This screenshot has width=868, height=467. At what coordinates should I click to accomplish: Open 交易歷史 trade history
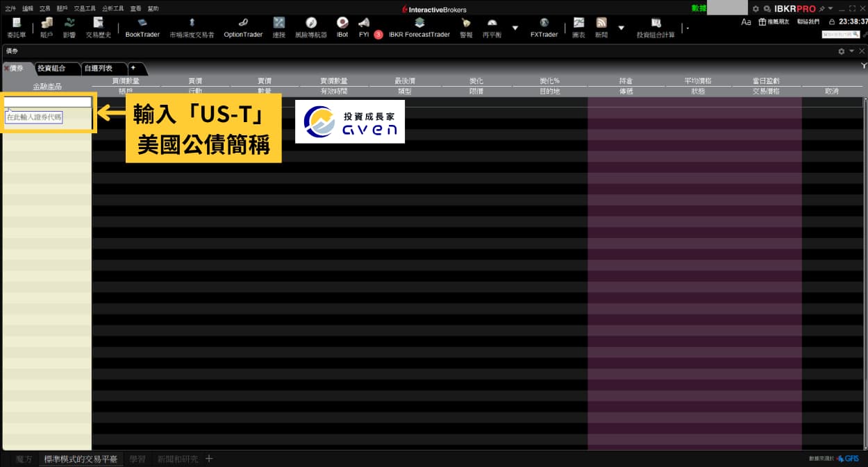(x=98, y=28)
